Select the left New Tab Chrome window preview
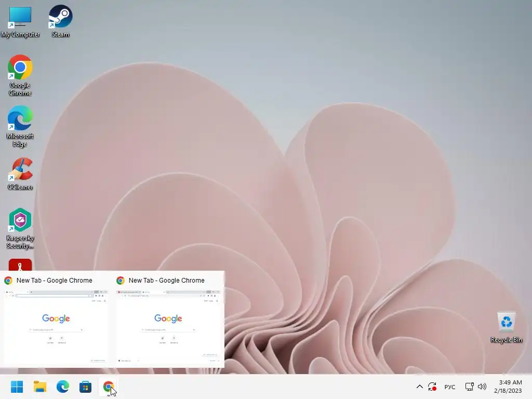The image size is (532, 399). click(x=56, y=320)
